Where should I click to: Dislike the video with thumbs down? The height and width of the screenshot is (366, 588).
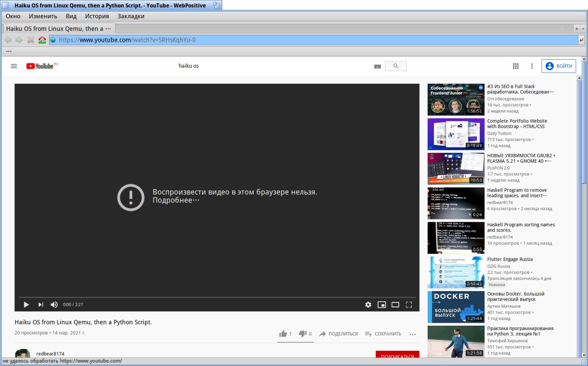305,334
